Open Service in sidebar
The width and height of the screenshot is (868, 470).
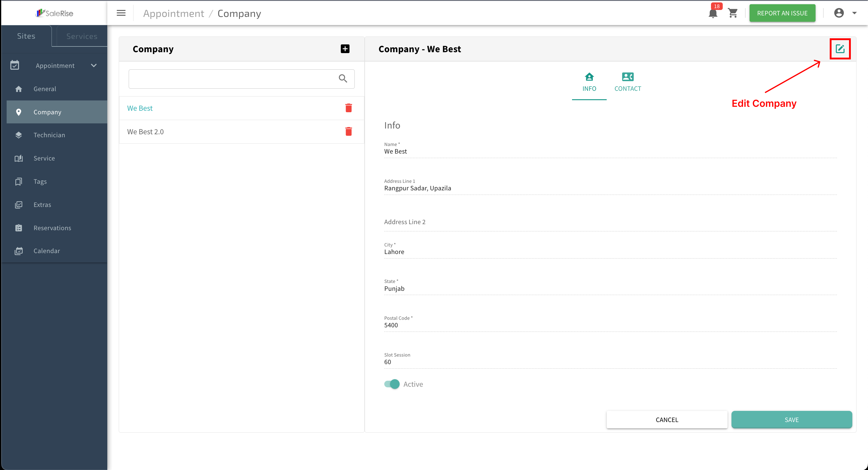click(57, 158)
